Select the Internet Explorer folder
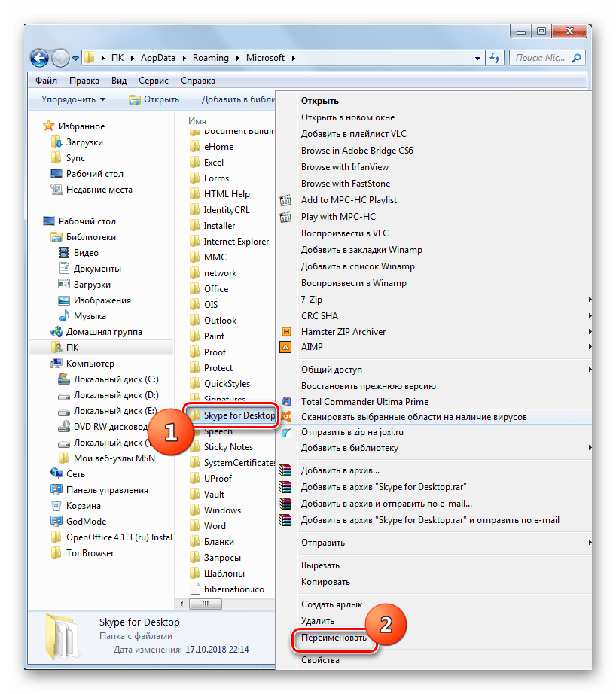This screenshot has width=616, height=694. (236, 241)
